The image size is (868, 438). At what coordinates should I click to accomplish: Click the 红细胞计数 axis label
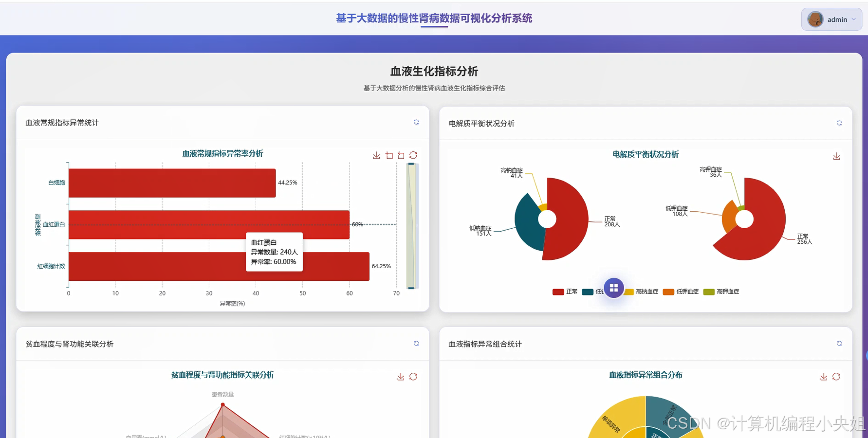pyautogui.click(x=51, y=266)
